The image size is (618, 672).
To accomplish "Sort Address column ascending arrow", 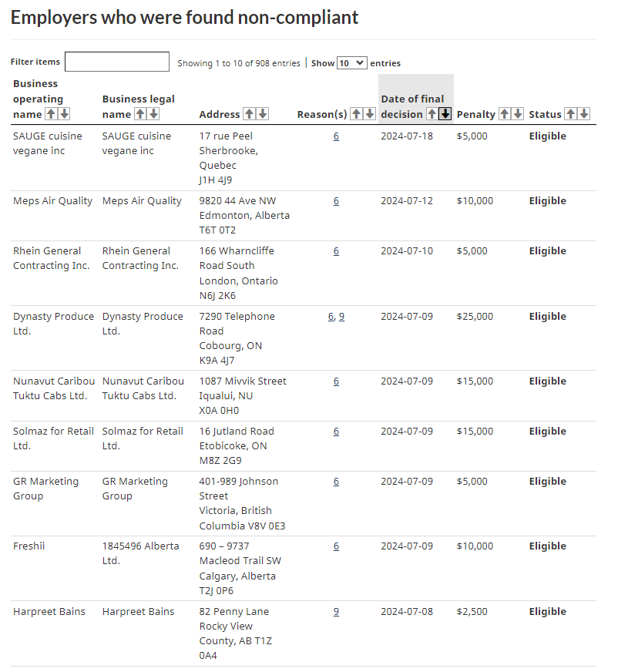I will pyautogui.click(x=249, y=114).
